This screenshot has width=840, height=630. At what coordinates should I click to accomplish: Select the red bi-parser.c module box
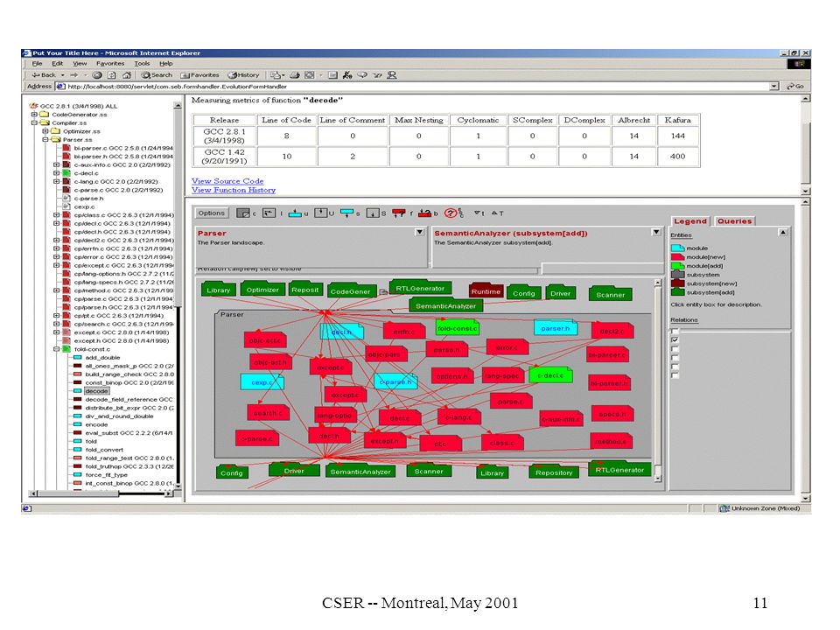click(607, 354)
